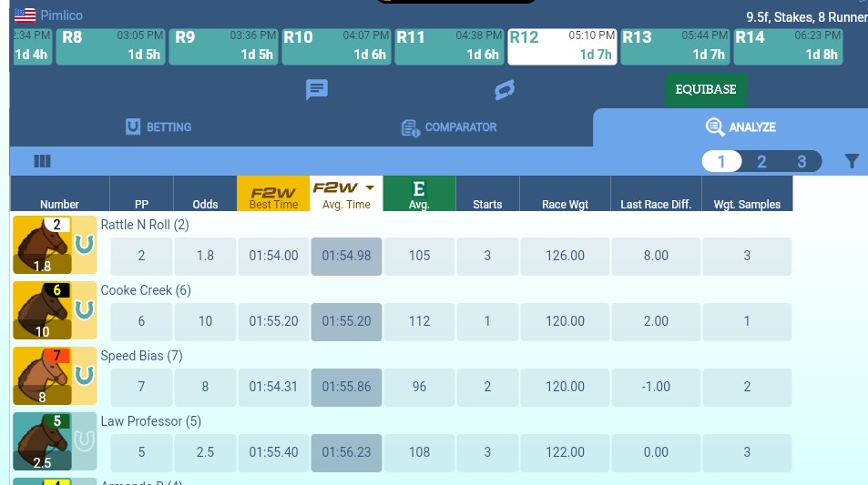Screen dimensions: 868x485
Task: Select race R13 at 05:44 PM
Action: tap(675, 46)
